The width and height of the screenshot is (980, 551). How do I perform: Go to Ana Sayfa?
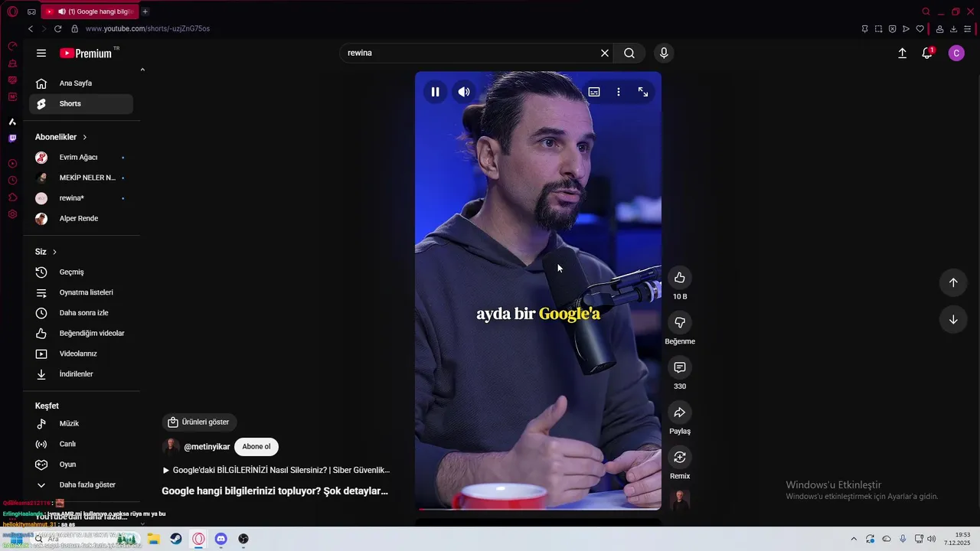tap(81, 83)
